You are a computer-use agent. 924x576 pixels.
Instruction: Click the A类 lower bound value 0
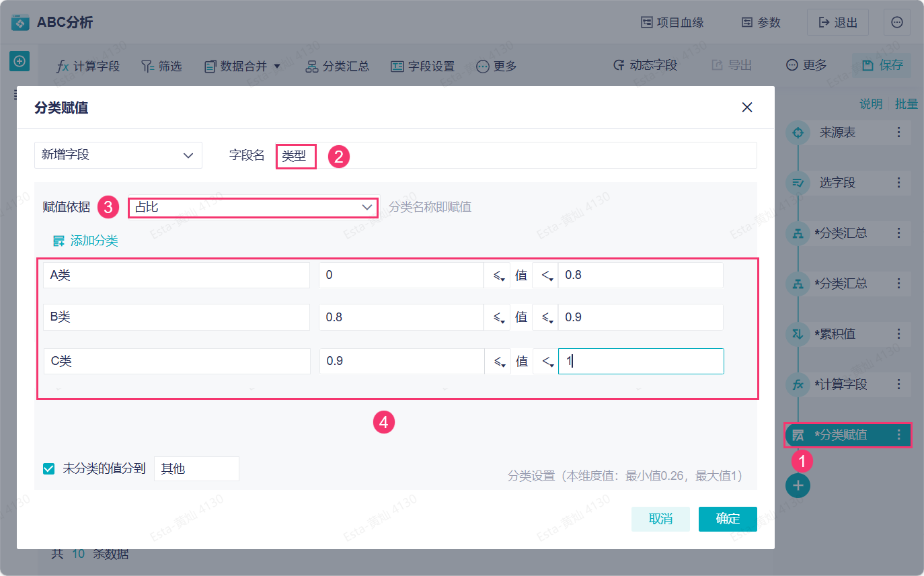(x=401, y=275)
